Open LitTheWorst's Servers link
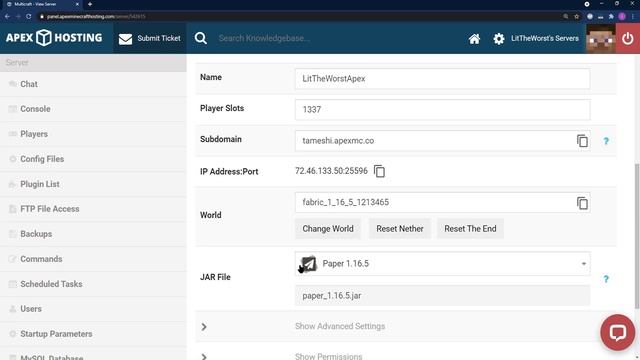The height and width of the screenshot is (360, 640). (x=545, y=38)
